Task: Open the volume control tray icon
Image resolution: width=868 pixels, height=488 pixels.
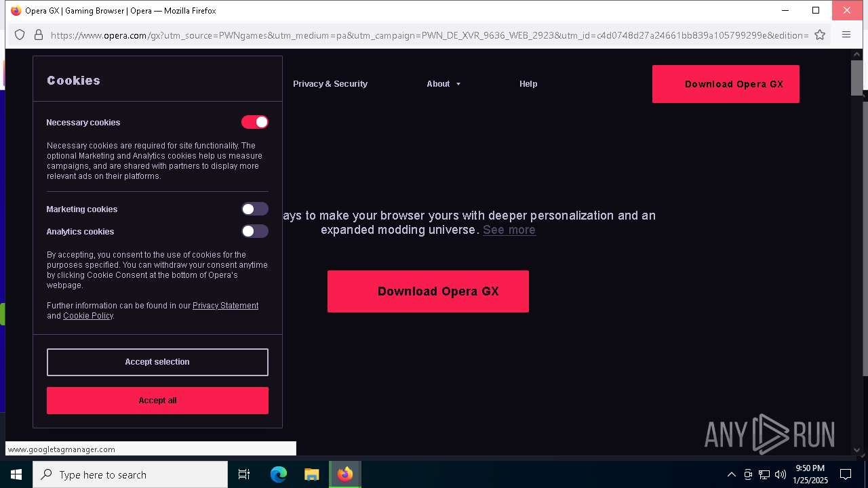Action: (780, 474)
